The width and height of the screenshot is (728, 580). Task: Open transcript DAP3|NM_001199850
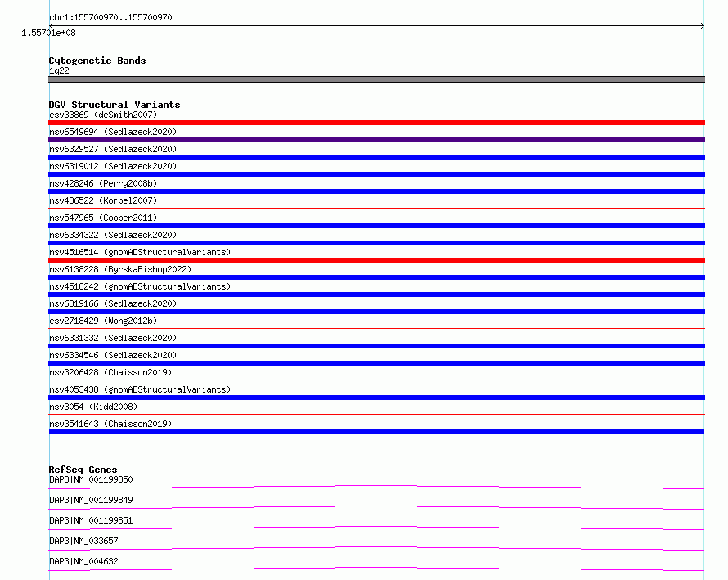click(x=91, y=479)
